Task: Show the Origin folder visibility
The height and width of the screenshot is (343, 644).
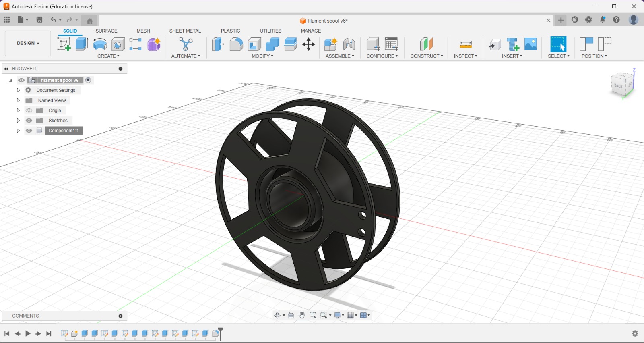Action: tap(29, 110)
